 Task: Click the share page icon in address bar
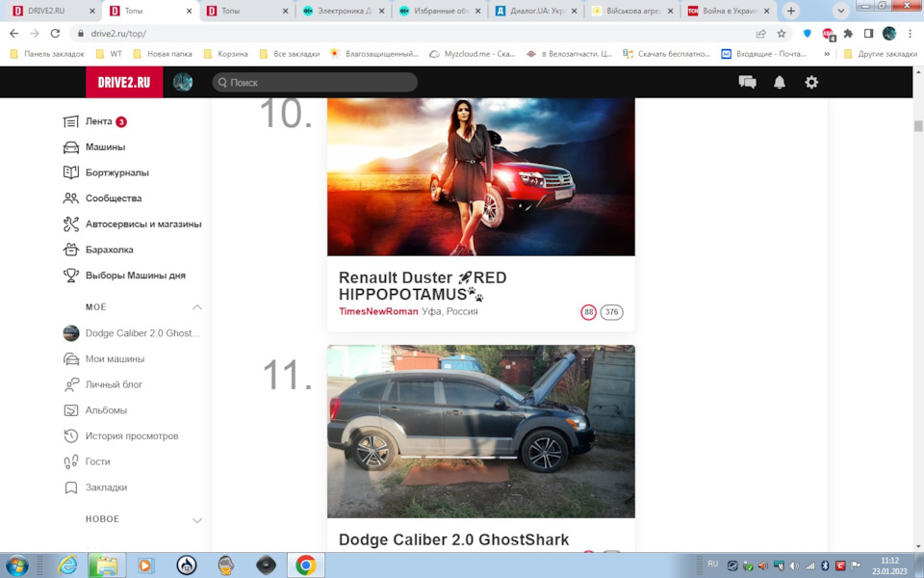pos(760,34)
